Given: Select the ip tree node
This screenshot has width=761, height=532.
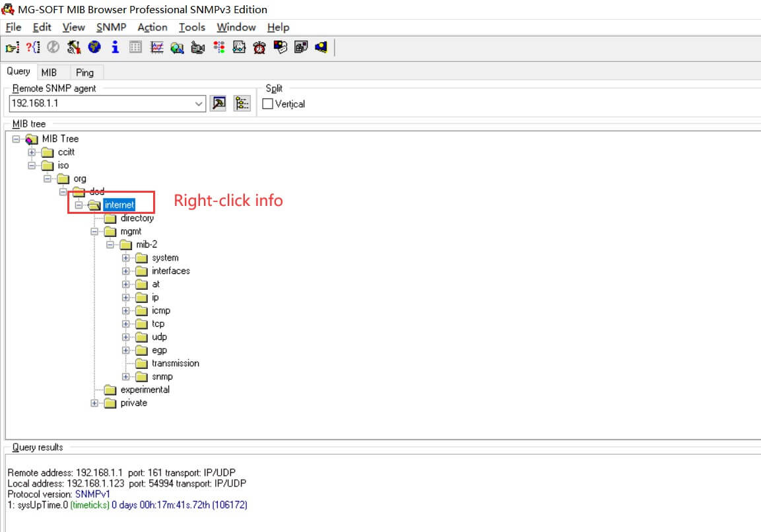Looking at the screenshot, I should pos(155,298).
